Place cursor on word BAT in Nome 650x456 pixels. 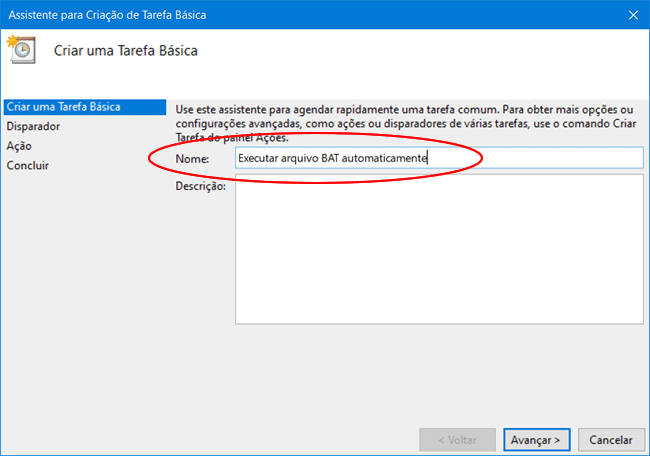coord(331,158)
